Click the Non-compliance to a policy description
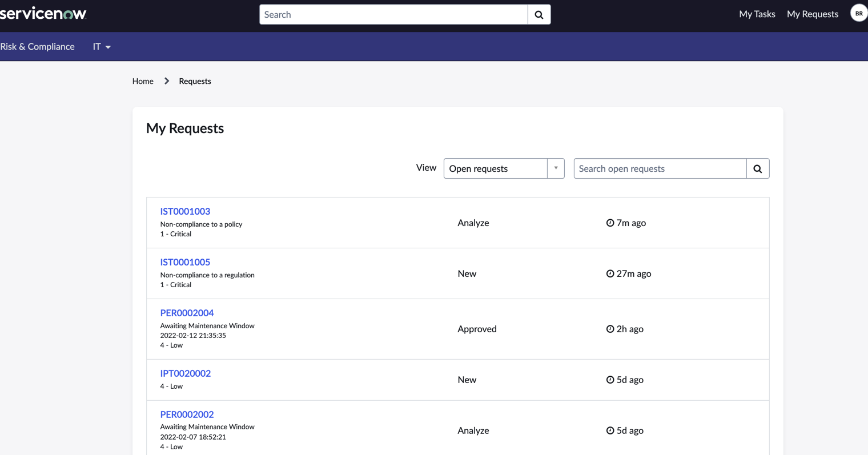This screenshot has width=868, height=455. [x=201, y=224]
